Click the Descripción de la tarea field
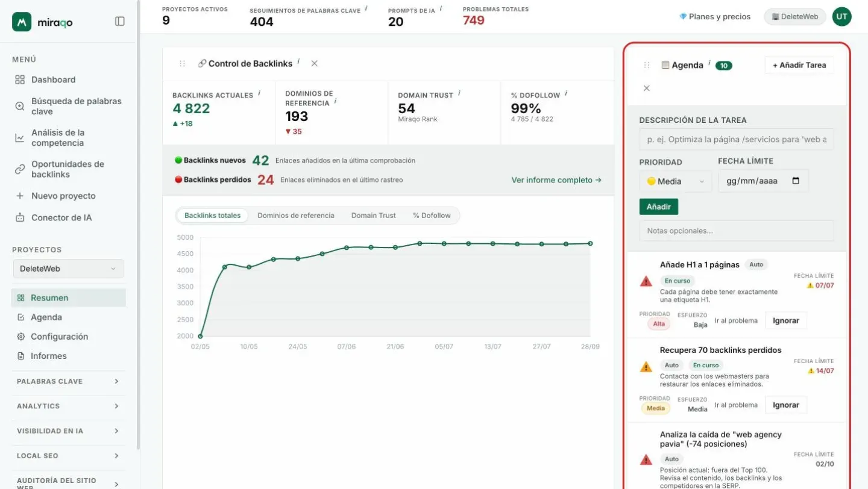Screen dimensions: 868x489 coord(737,139)
